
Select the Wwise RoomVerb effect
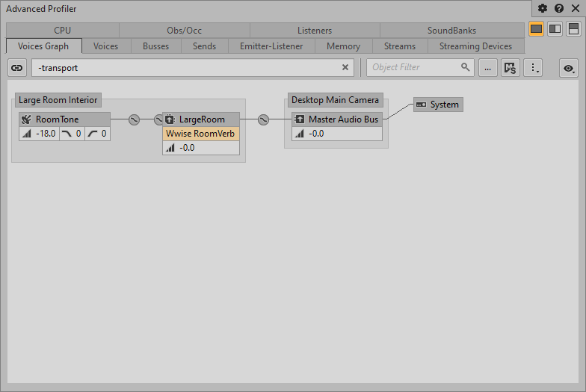[200, 134]
